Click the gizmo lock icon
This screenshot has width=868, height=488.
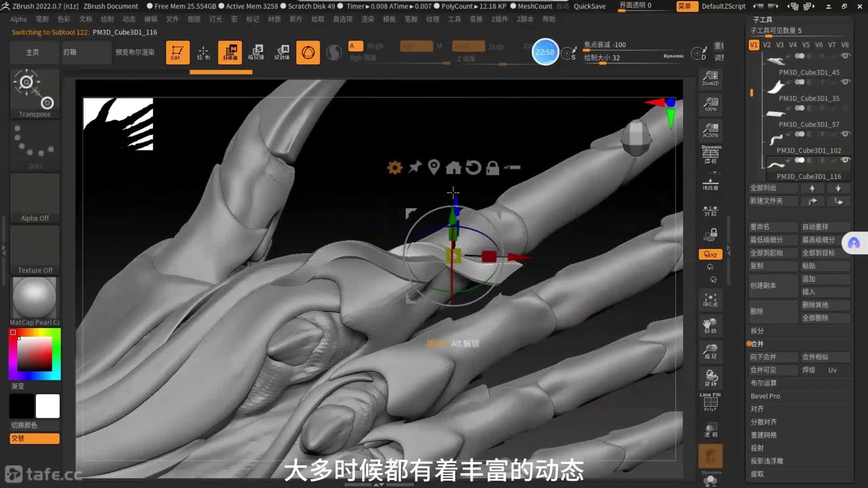point(492,168)
